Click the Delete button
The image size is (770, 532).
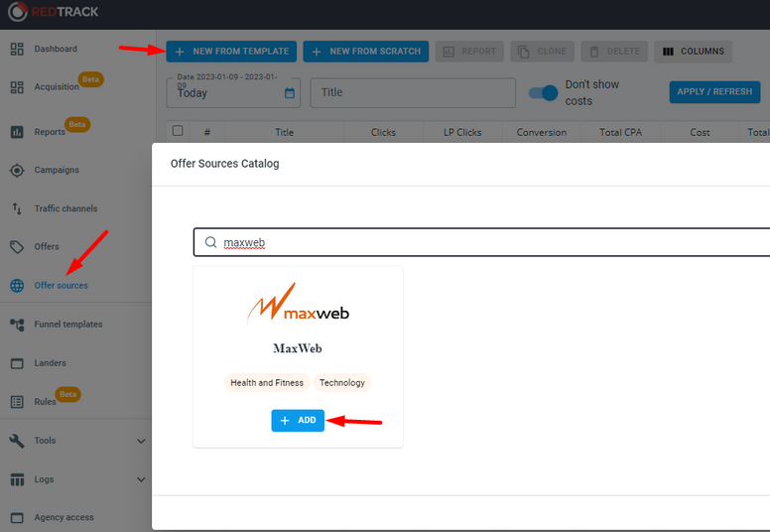[x=614, y=51]
